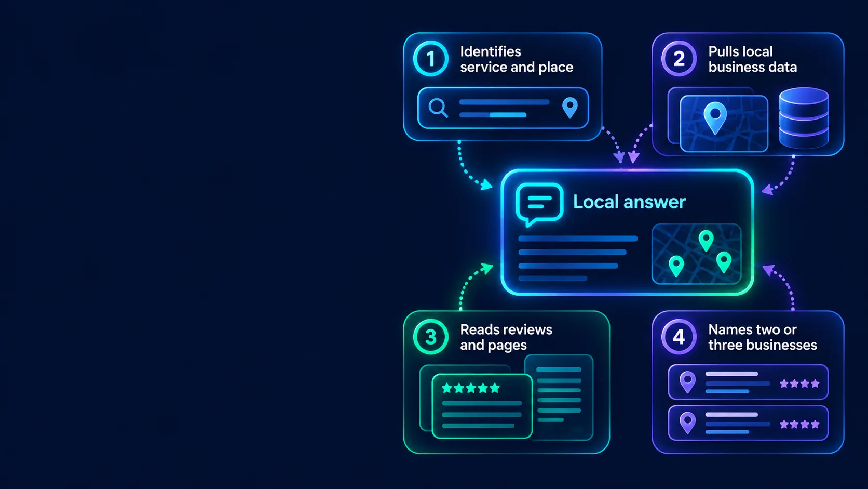Select the "Identifies service and place" heading
868x489 pixels.
[517, 59]
